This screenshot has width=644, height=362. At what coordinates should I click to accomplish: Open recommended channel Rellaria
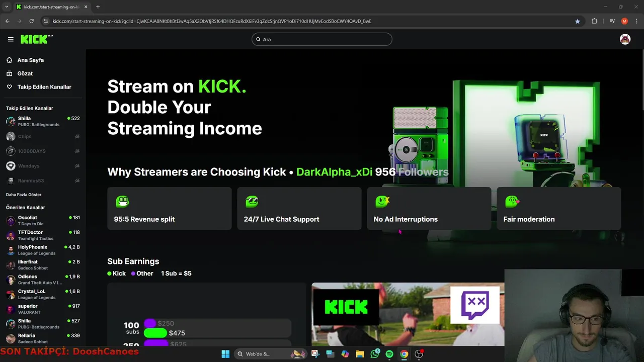(x=43, y=338)
